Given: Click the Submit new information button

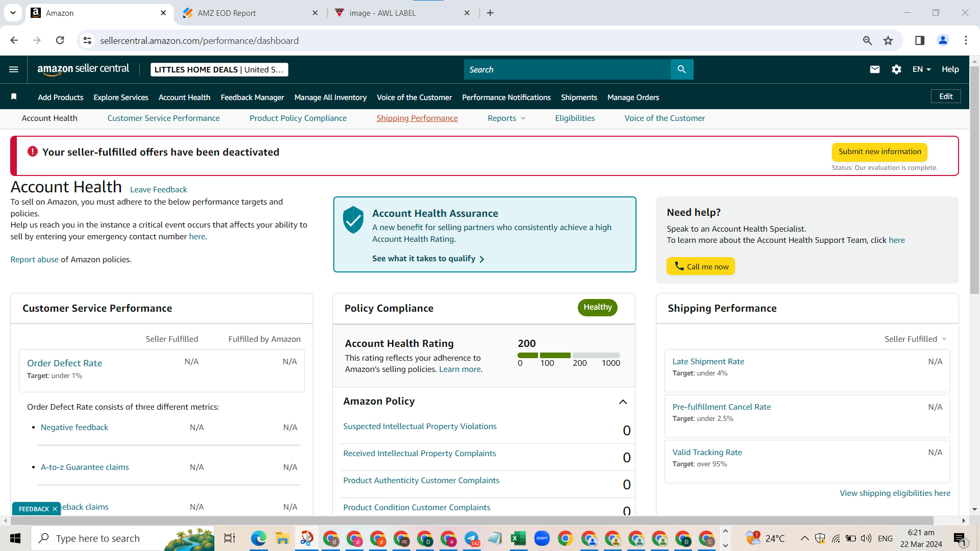Looking at the screenshot, I should 879,152.
